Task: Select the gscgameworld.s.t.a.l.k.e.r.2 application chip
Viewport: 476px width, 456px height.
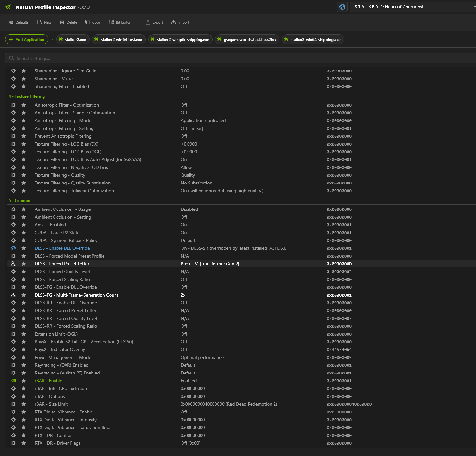Action: 247,39
